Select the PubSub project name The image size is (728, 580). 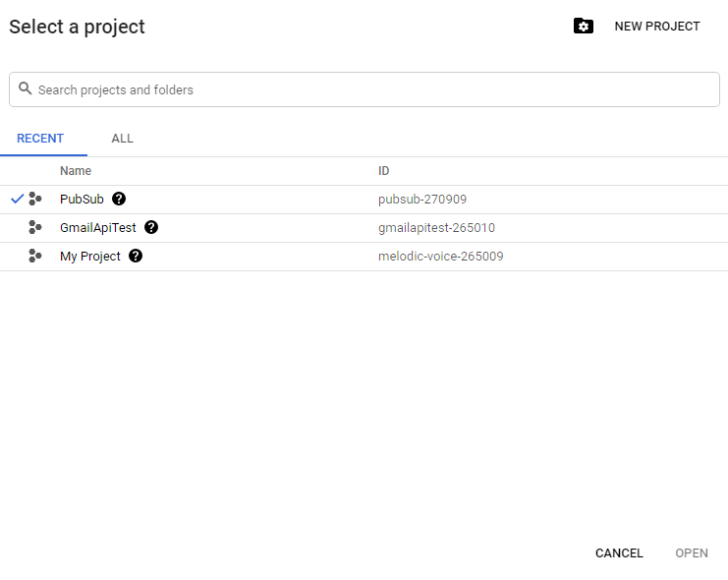point(82,199)
